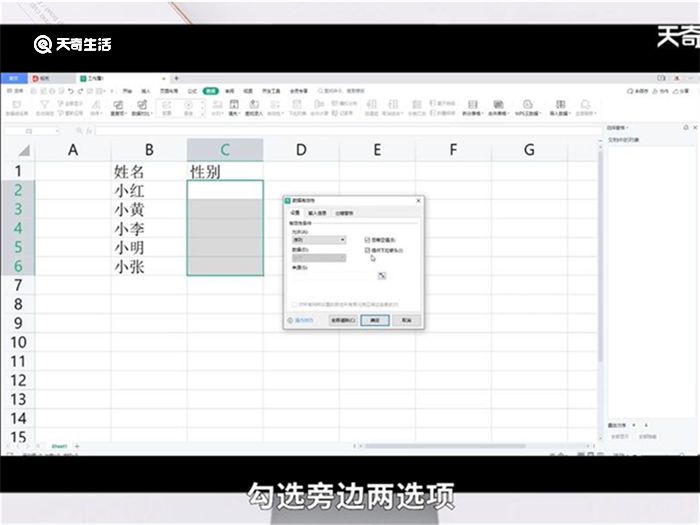Click the select-all corner of the grid
Viewport: 700px width, 525px height.
coord(18,150)
